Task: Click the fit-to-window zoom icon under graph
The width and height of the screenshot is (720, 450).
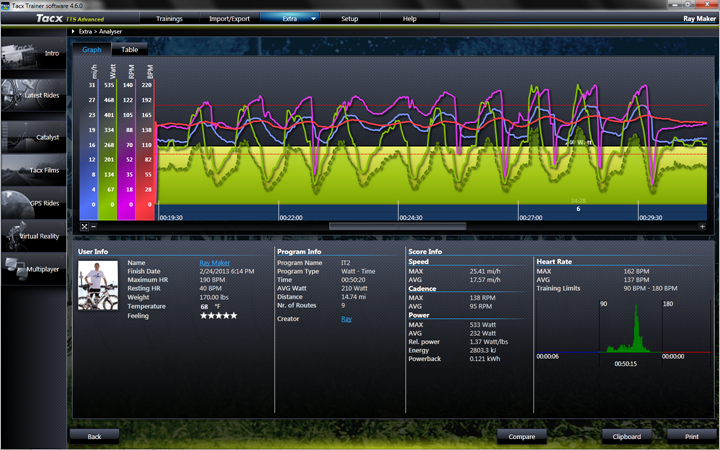Action: tap(84, 226)
